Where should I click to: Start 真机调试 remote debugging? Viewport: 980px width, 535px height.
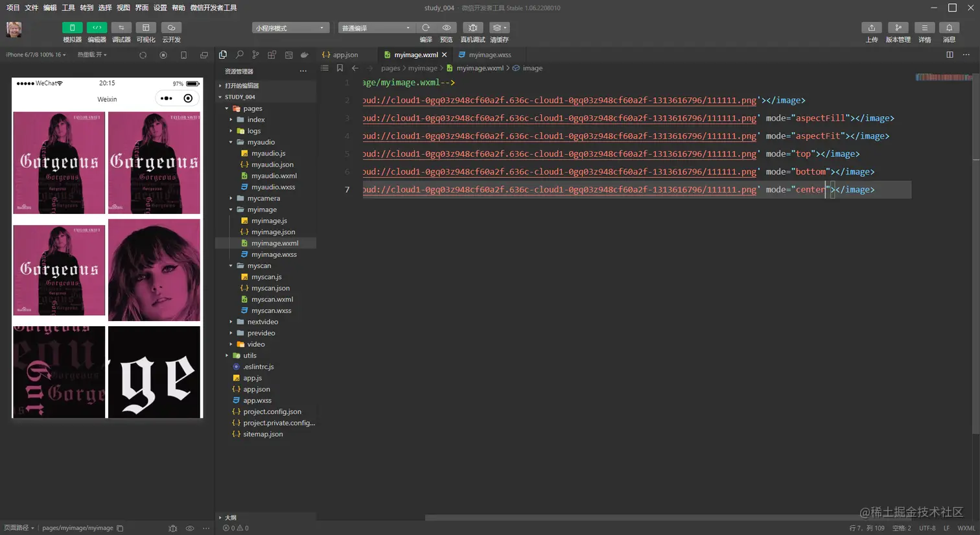472,28
